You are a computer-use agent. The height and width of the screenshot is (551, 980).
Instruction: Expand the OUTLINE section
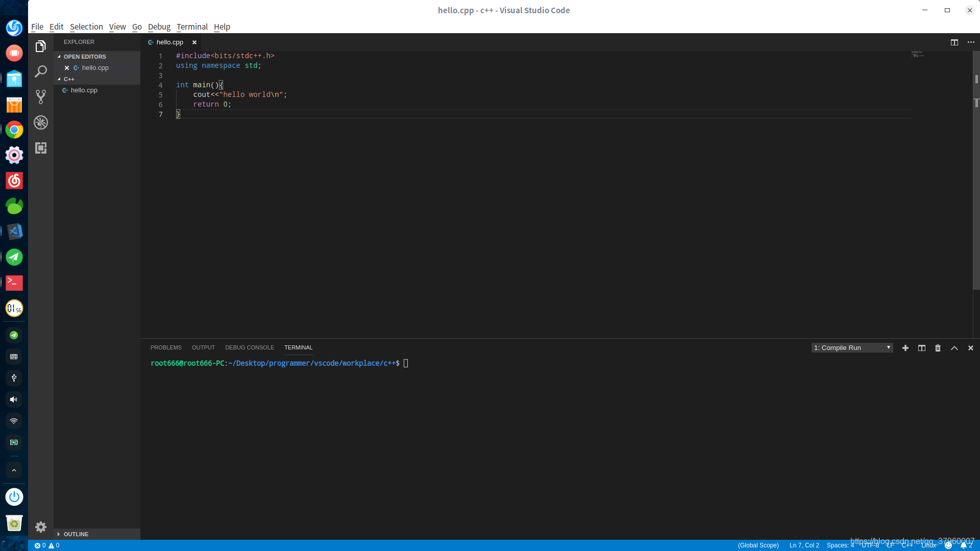tap(76, 534)
